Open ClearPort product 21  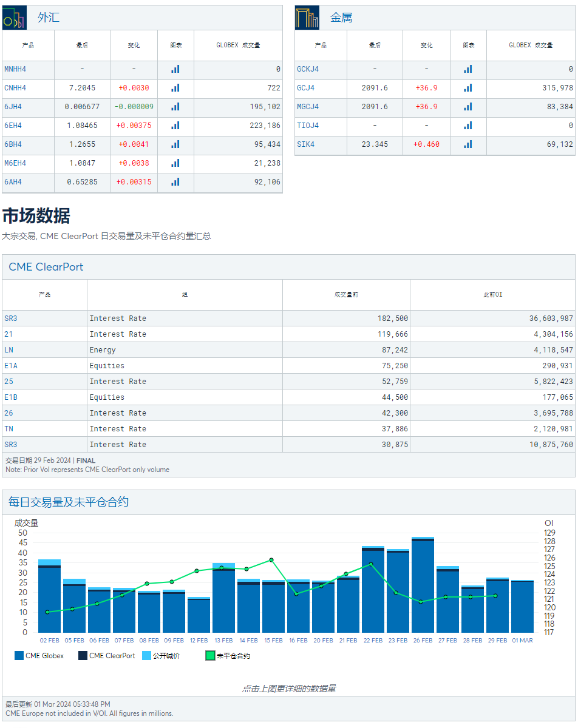click(x=8, y=334)
